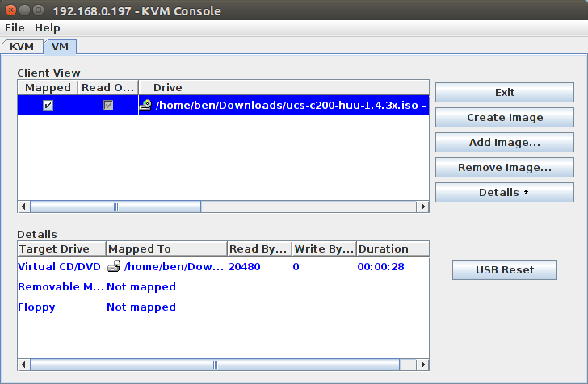
Task: Click the drive icon in the Virtual CD/DVD row
Action: pos(114,266)
